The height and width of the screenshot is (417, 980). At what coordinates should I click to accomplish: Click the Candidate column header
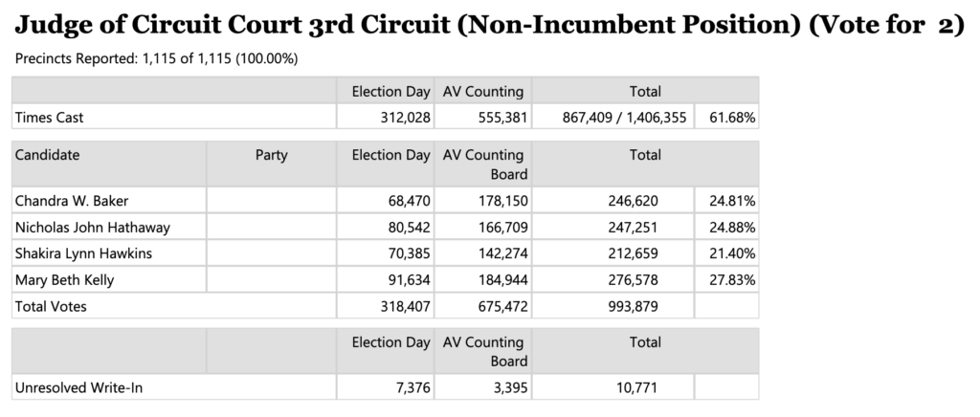click(x=48, y=154)
